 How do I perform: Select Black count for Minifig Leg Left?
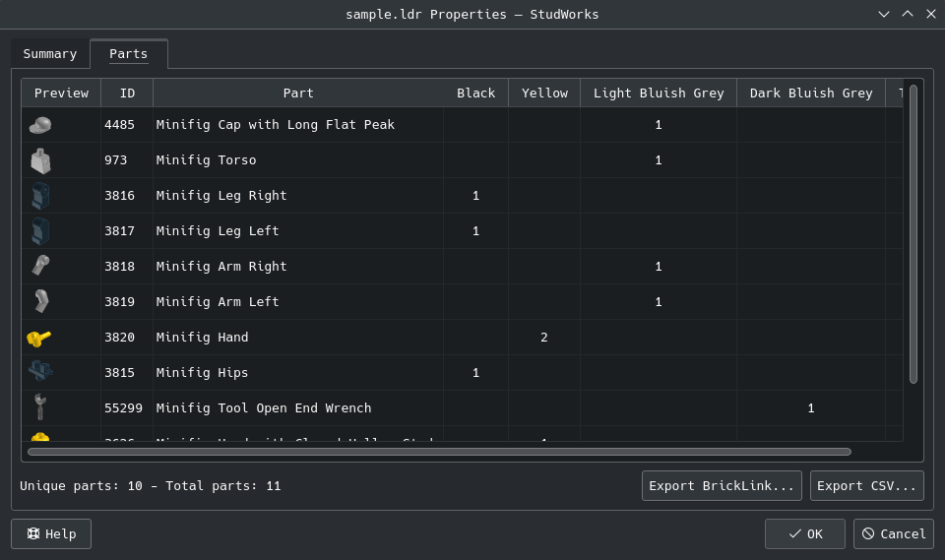[x=475, y=231]
